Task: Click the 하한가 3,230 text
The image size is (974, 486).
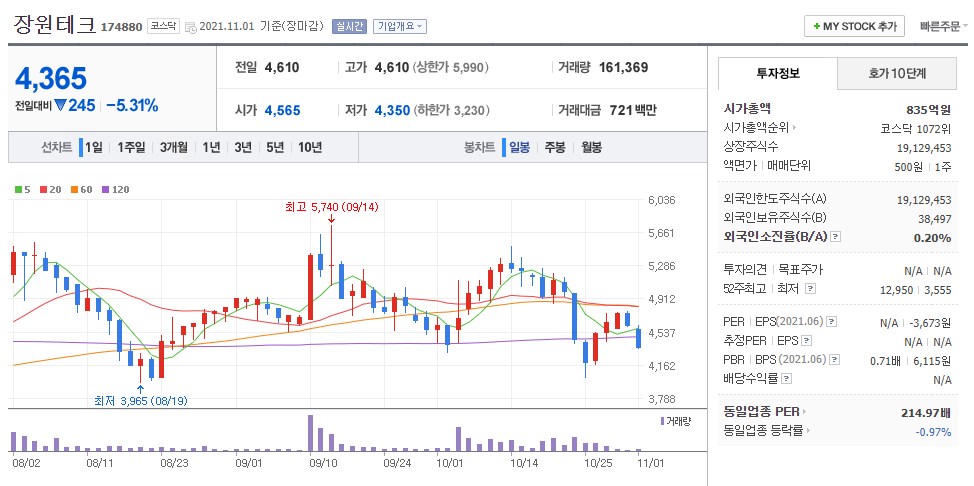Action: (x=450, y=111)
